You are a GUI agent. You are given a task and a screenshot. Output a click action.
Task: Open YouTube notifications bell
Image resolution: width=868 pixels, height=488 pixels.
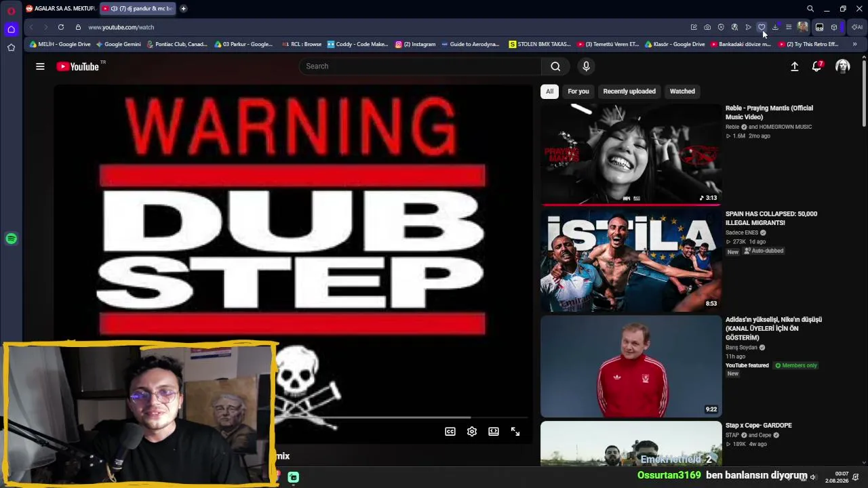816,66
